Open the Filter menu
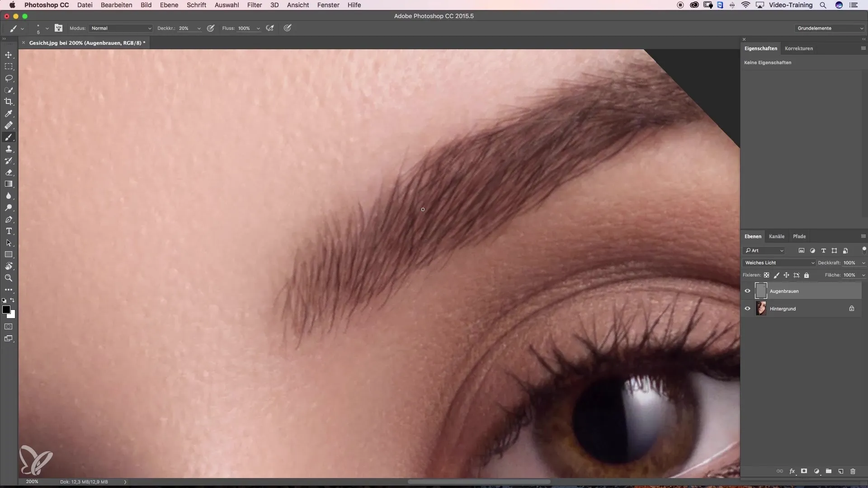 coord(255,5)
